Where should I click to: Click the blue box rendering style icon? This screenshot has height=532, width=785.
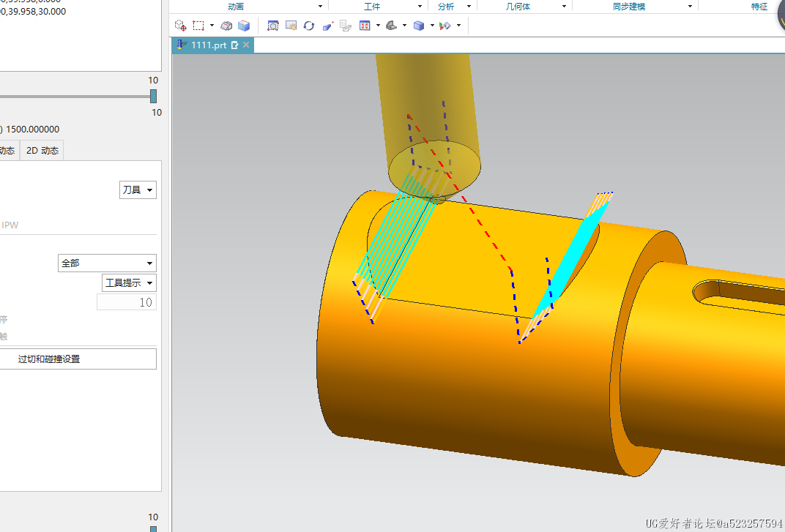click(419, 26)
